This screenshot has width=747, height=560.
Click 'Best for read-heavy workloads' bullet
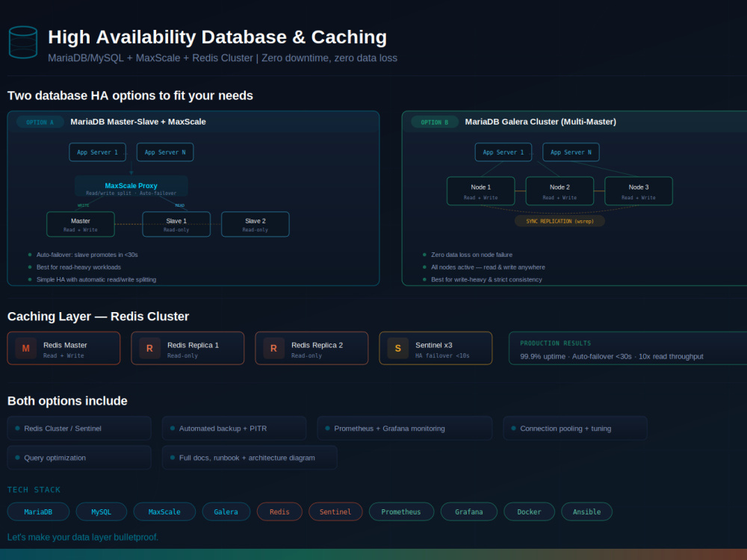pyautogui.click(x=78, y=267)
